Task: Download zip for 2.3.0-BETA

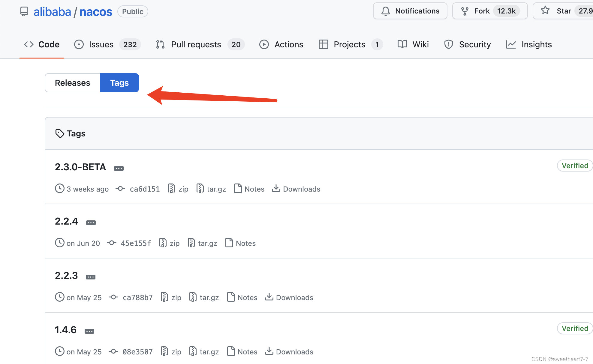Action: point(178,189)
